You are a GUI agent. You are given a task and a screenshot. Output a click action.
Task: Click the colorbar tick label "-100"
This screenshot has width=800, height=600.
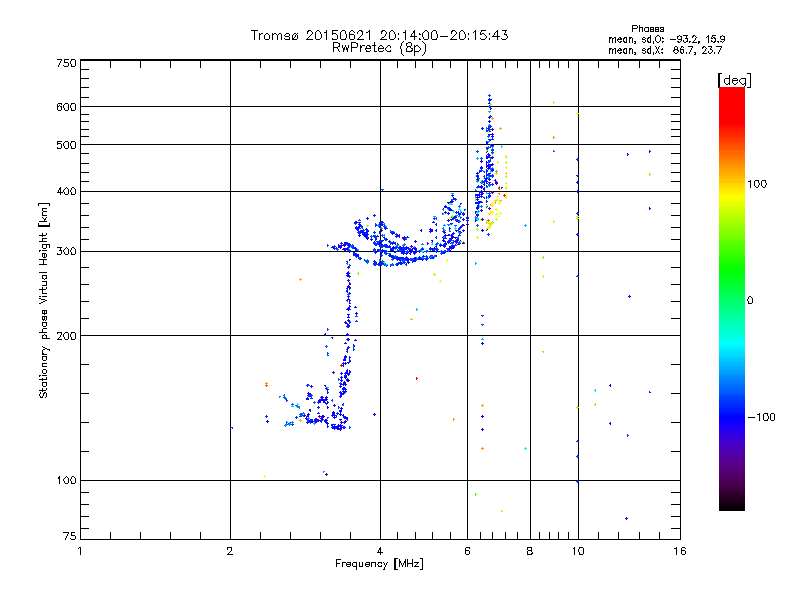[x=762, y=417]
